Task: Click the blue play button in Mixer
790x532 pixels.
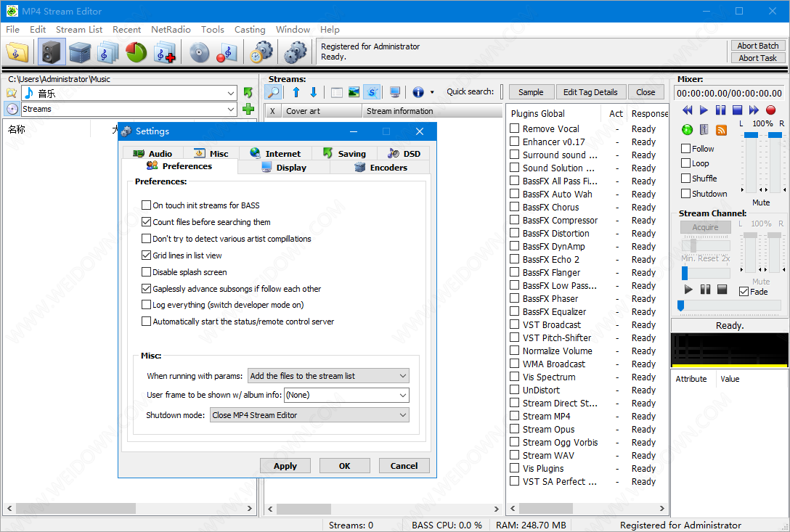Action: tap(704, 110)
